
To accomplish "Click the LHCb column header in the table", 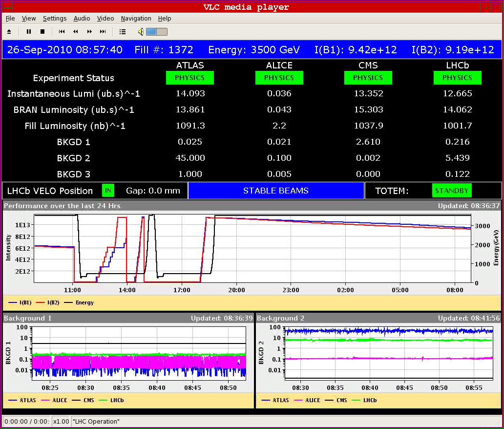I will coord(458,65).
